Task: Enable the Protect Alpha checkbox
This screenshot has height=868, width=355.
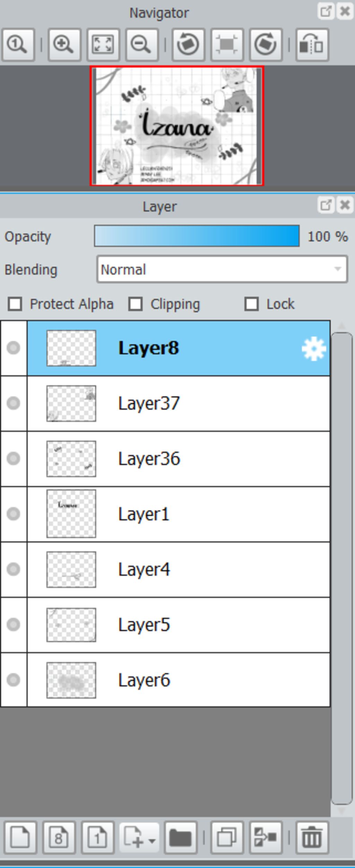Action: click(x=15, y=304)
